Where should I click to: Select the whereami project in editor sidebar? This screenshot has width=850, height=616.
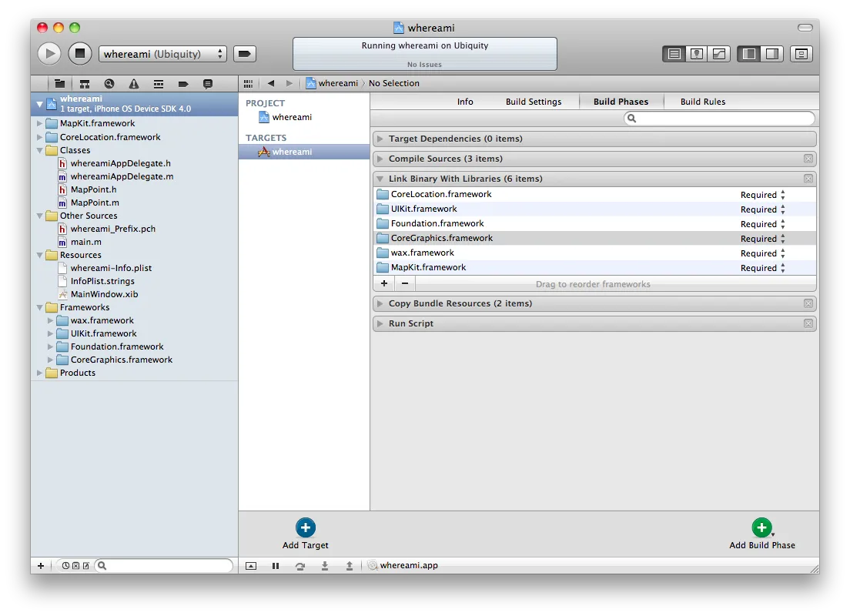303,117
